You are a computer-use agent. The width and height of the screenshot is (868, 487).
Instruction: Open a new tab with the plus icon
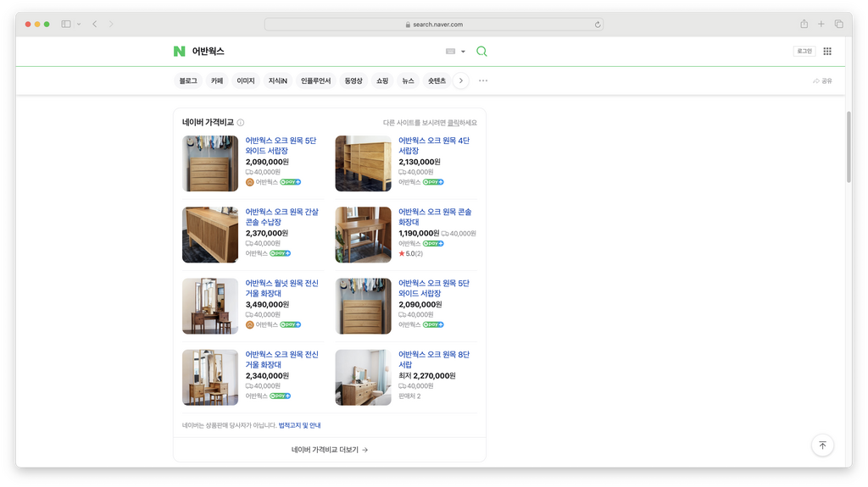pos(821,24)
